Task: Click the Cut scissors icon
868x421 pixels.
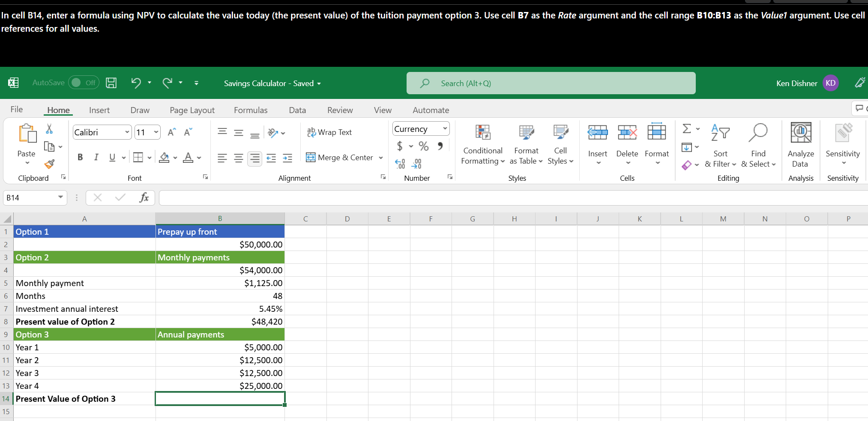Action: pos(49,129)
